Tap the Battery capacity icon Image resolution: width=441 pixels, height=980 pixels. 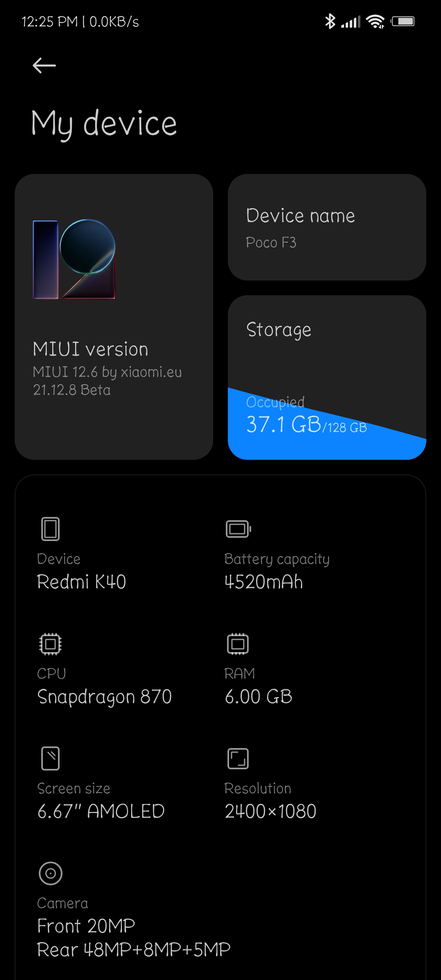(x=238, y=529)
